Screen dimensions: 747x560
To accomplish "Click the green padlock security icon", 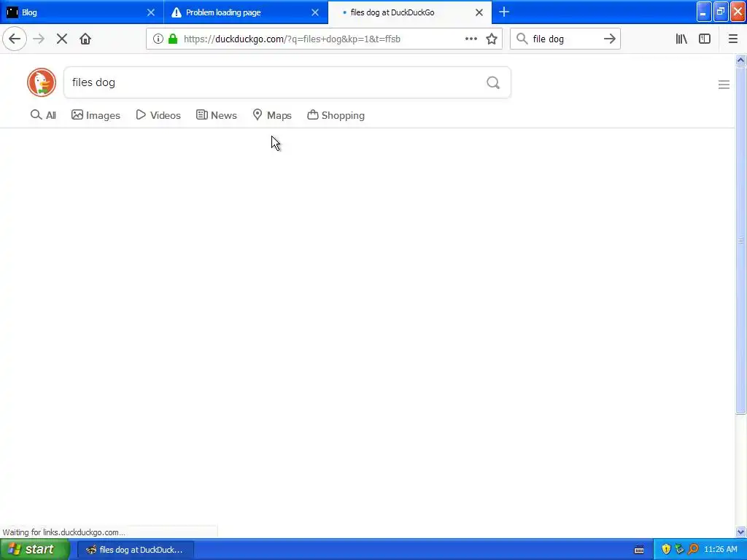I will point(173,39).
